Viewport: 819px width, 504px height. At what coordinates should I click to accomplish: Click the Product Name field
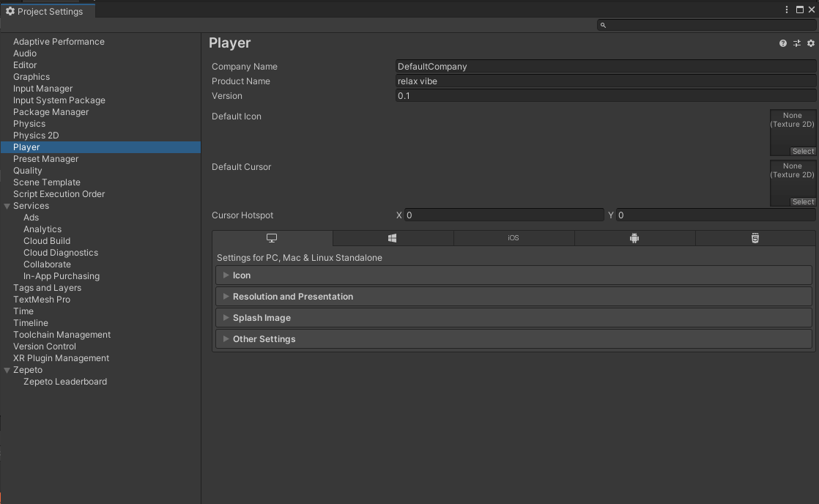(605, 81)
